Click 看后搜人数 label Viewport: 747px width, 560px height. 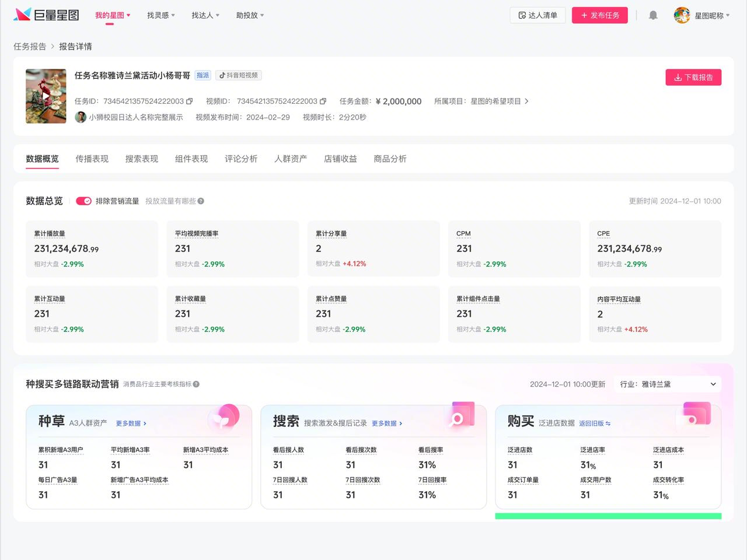tap(288, 450)
